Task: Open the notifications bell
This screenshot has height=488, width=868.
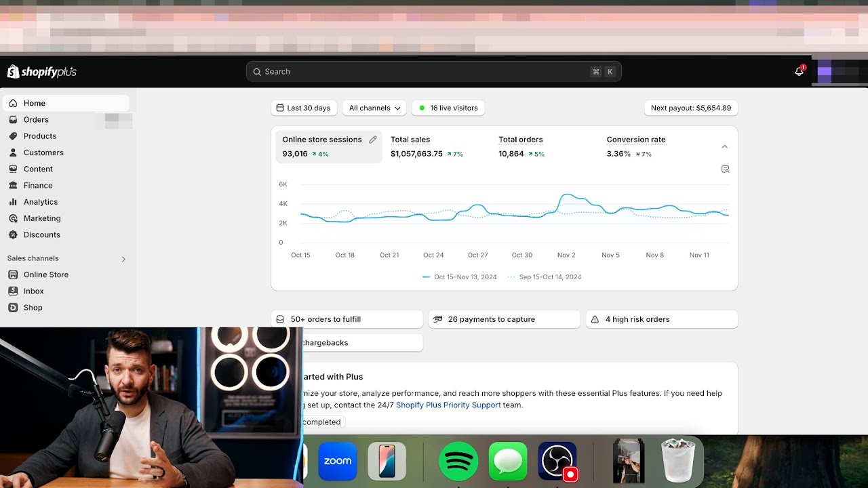Action: (x=800, y=71)
